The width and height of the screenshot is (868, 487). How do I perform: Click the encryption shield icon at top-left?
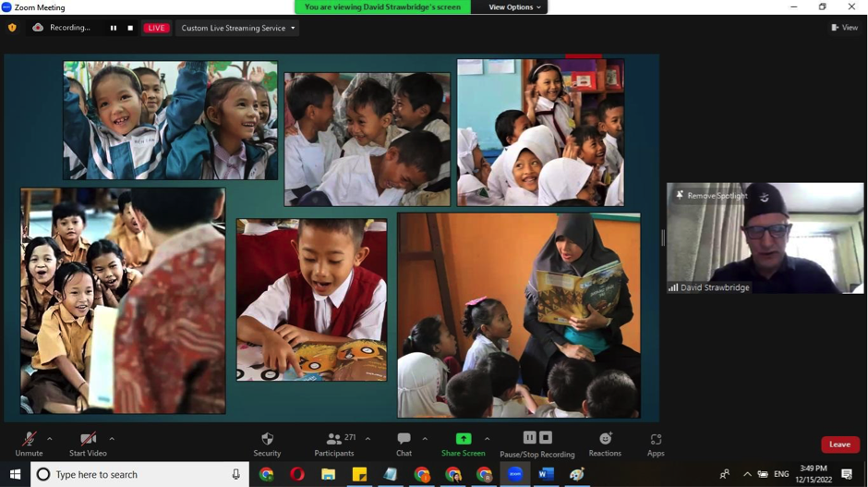coord(12,28)
